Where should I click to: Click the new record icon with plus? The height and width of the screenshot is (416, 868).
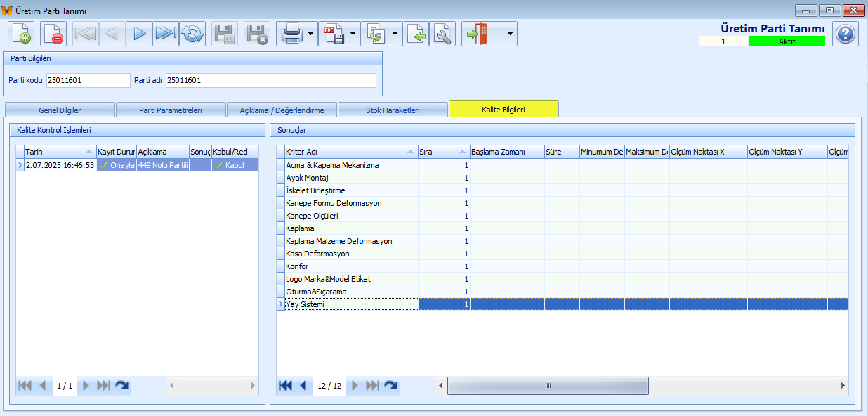point(21,34)
